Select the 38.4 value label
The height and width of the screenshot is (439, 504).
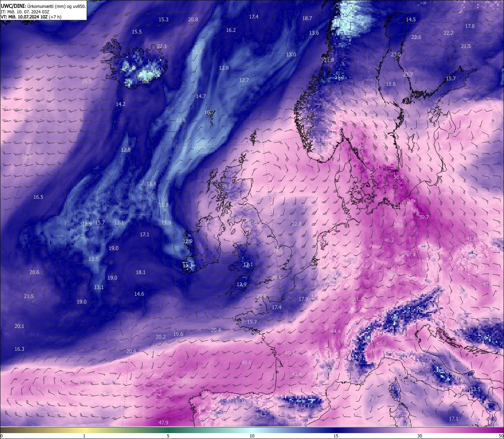pyautogui.click(x=35, y=389)
